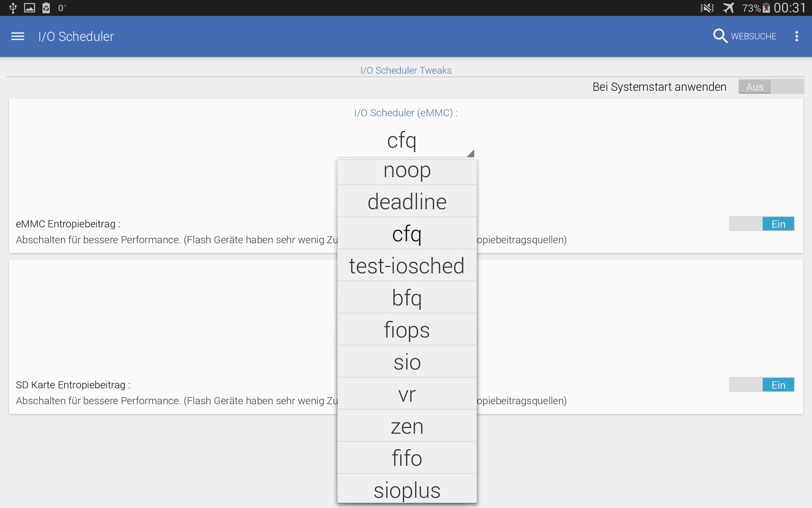This screenshot has width=812, height=508.
Task: Toggle Bei Systemstart anwenden switch
Action: [x=771, y=87]
